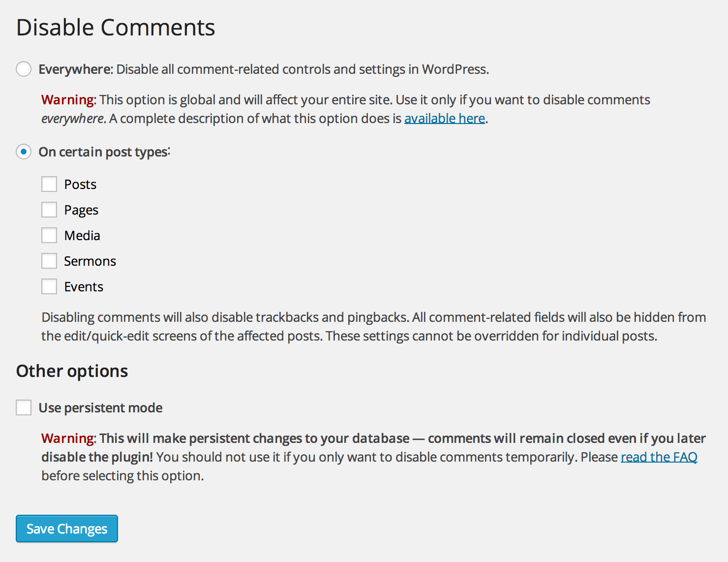The width and height of the screenshot is (728, 562).
Task: Choose the On certain post types radio
Action: tap(24, 152)
